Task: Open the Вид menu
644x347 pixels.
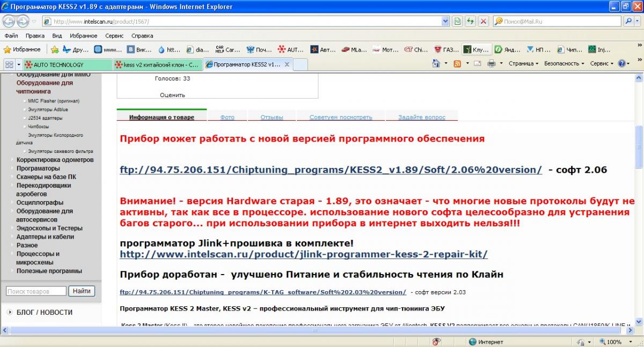Action: click(x=57, y=36)
